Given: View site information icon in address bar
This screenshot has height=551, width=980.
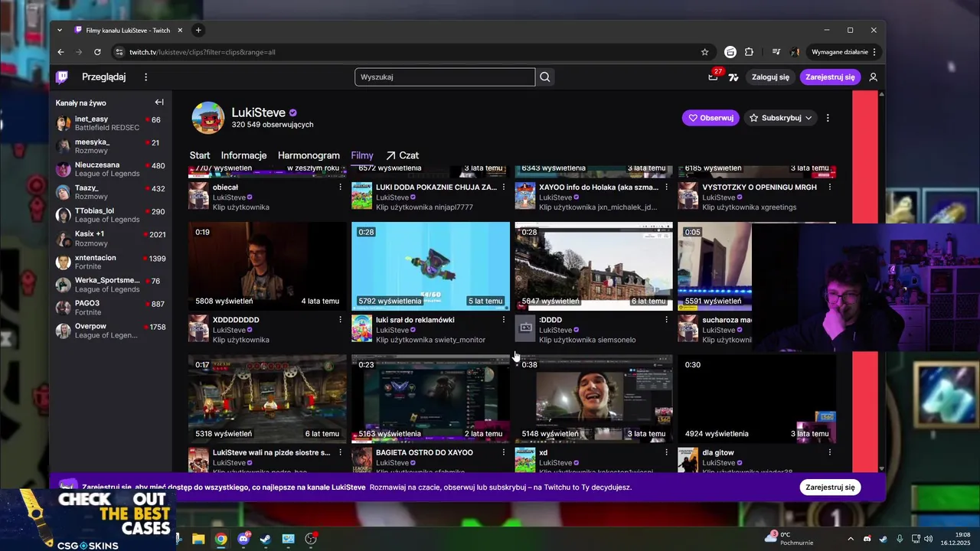Looking at the screenshot, I should tap(118, 52).
